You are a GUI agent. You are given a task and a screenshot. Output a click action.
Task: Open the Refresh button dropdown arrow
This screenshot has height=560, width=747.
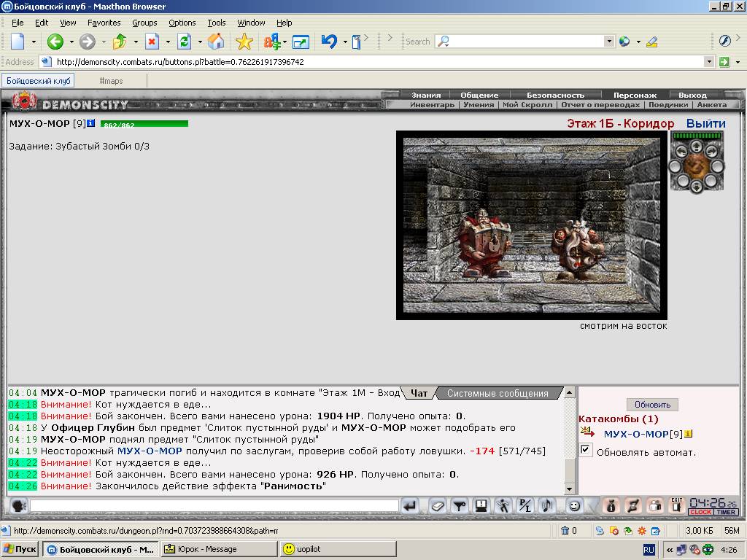200,42
